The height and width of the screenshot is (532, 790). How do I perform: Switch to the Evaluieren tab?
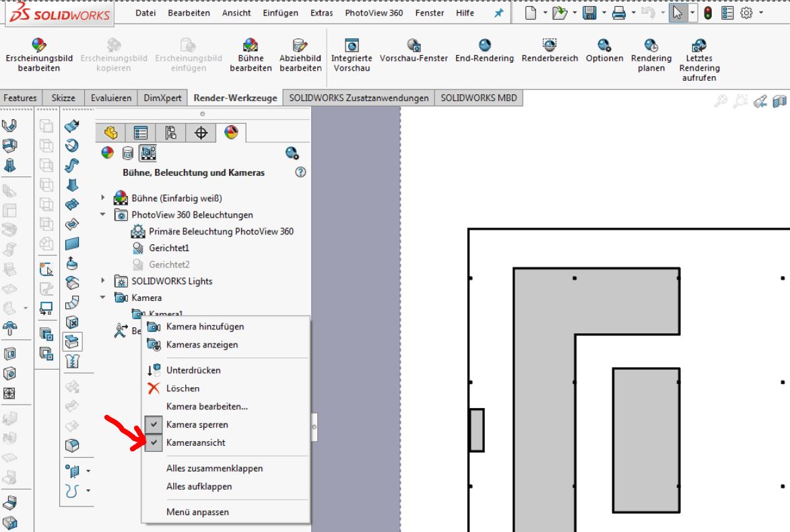(x=111, y=98)
